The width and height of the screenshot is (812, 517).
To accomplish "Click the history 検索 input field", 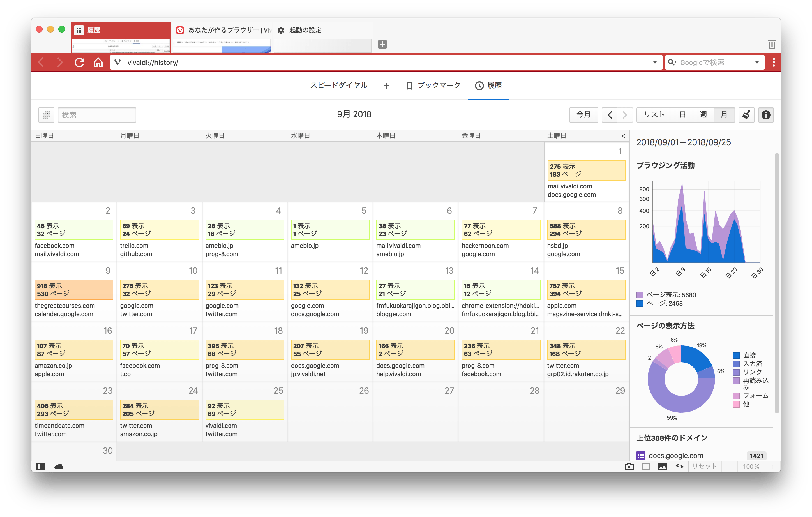I will (x=97, y=115).
